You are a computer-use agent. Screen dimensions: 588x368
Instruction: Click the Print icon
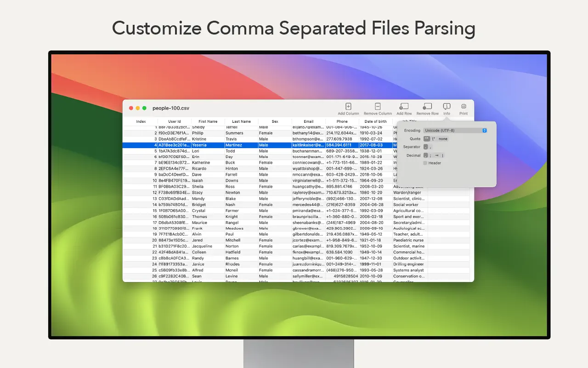[463, 106]
